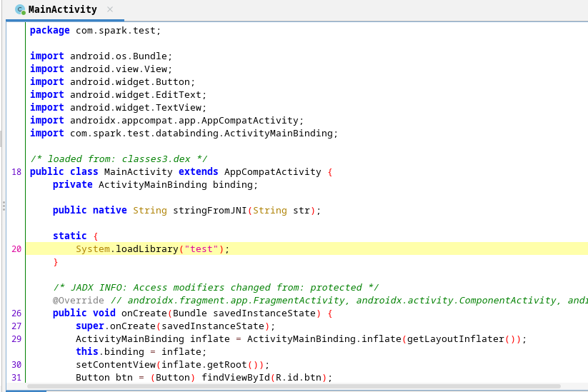This screenshot has width=588, height=392.
Task: Click 'setContentView' method call
Action: coord(116,365)
